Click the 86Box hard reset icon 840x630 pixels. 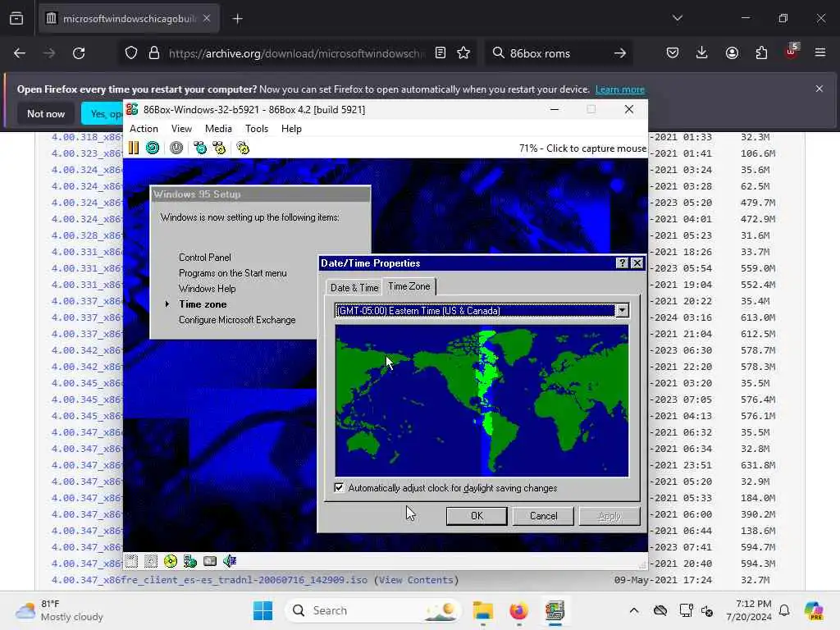point(153,148)
